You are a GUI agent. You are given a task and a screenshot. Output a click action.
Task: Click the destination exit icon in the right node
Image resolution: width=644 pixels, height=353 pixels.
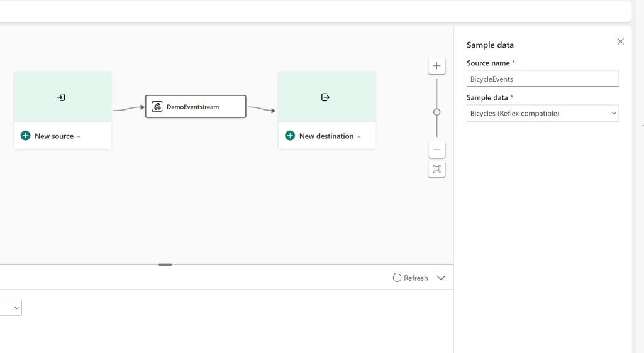(325, 97)
